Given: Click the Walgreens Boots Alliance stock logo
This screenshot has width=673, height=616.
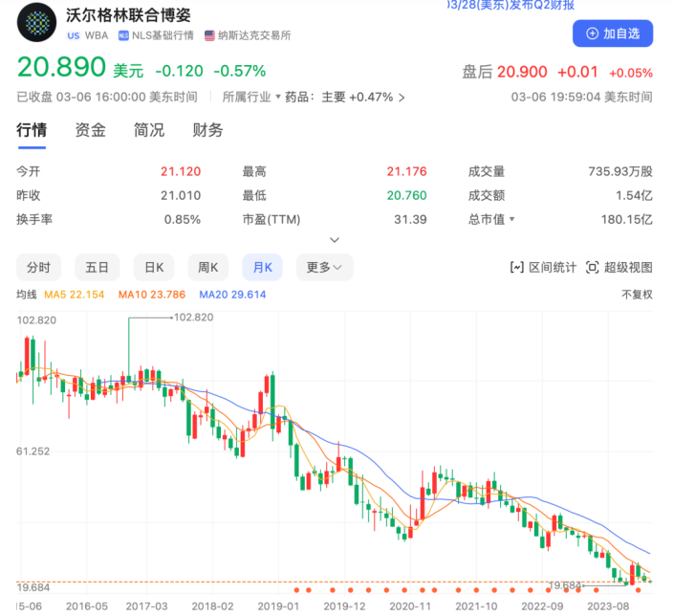Looking at the screenshot, I should pos(38,22).
